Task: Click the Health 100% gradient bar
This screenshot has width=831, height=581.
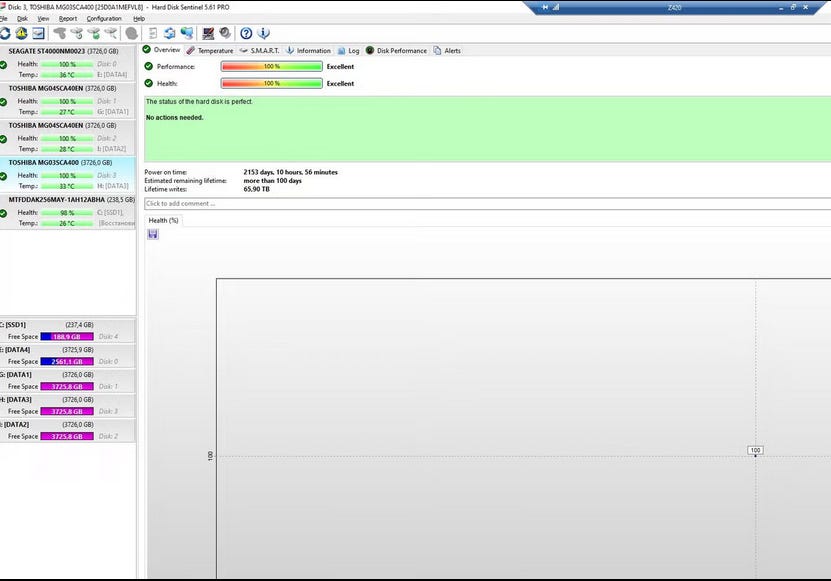Action: (271, 83)
